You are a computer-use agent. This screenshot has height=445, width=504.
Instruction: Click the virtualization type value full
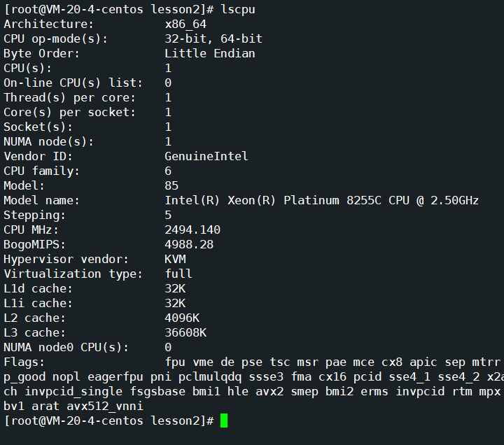(x=178, y=274)
